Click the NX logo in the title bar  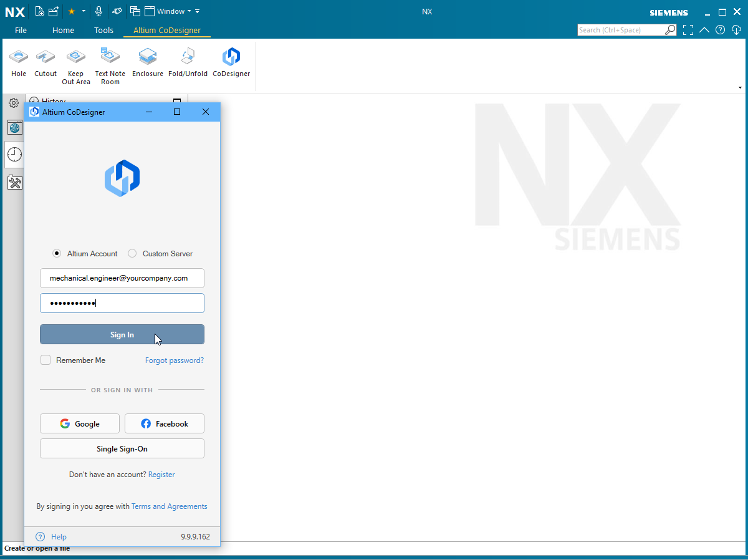click(x=15, y=11)
